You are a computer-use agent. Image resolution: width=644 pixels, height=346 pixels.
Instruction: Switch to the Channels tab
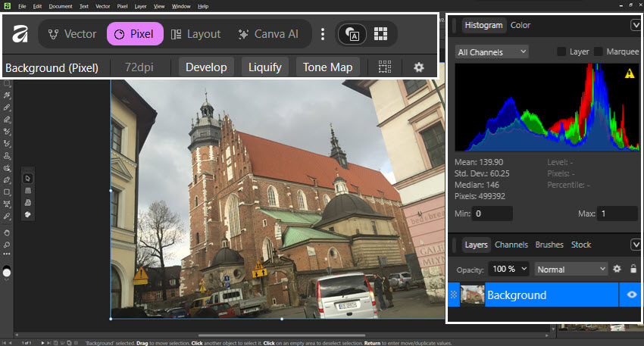click(511, 245)
